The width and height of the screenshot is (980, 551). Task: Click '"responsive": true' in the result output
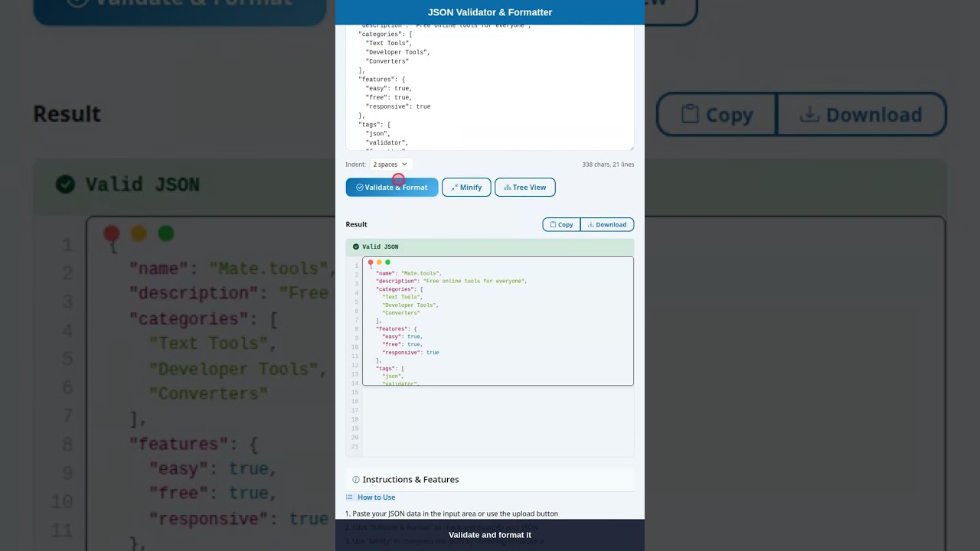click(410, 353)
